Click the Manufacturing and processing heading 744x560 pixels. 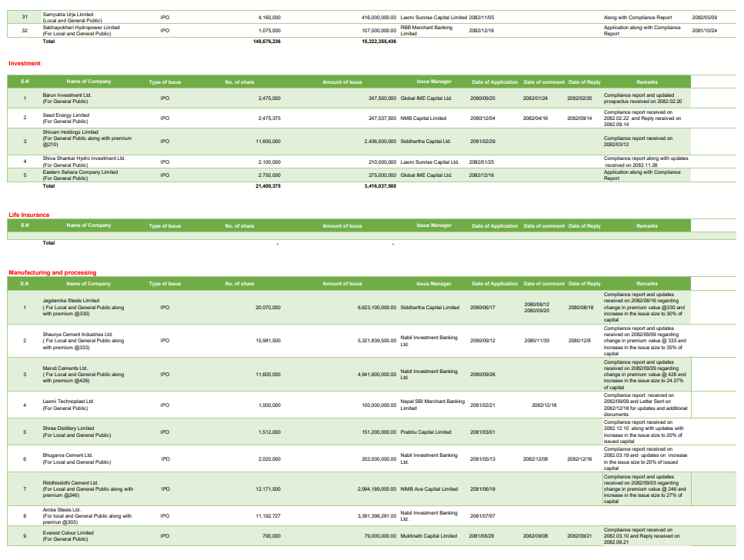click(52, 272)
